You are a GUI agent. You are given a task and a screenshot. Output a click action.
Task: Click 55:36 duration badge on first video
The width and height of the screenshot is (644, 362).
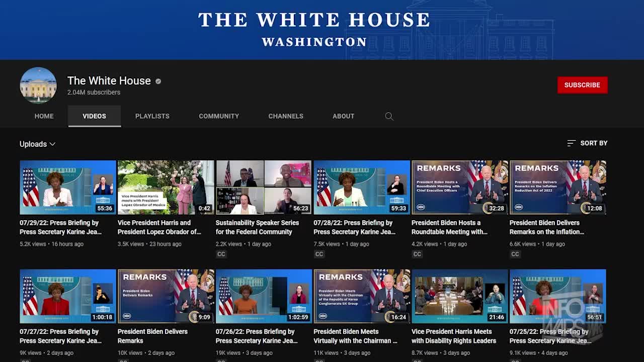(x=105, y=208)
